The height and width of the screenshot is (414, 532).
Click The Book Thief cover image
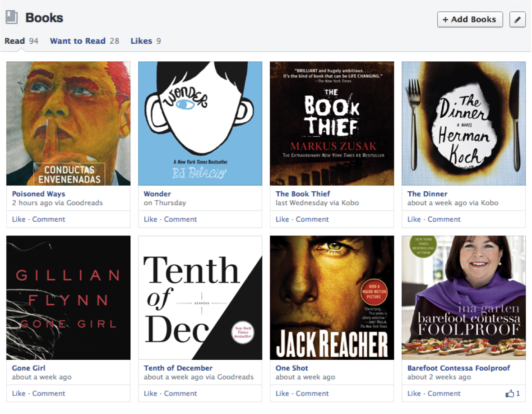[332, 123]
